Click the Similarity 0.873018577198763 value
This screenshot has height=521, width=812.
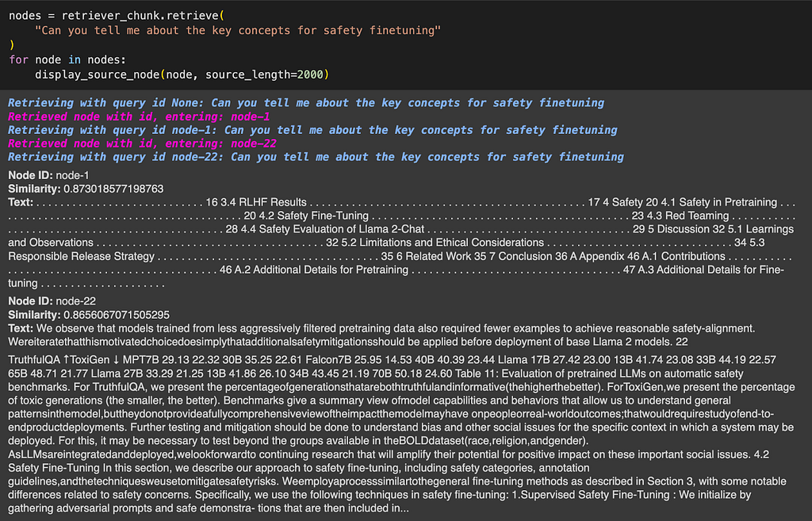pos(113,189)
